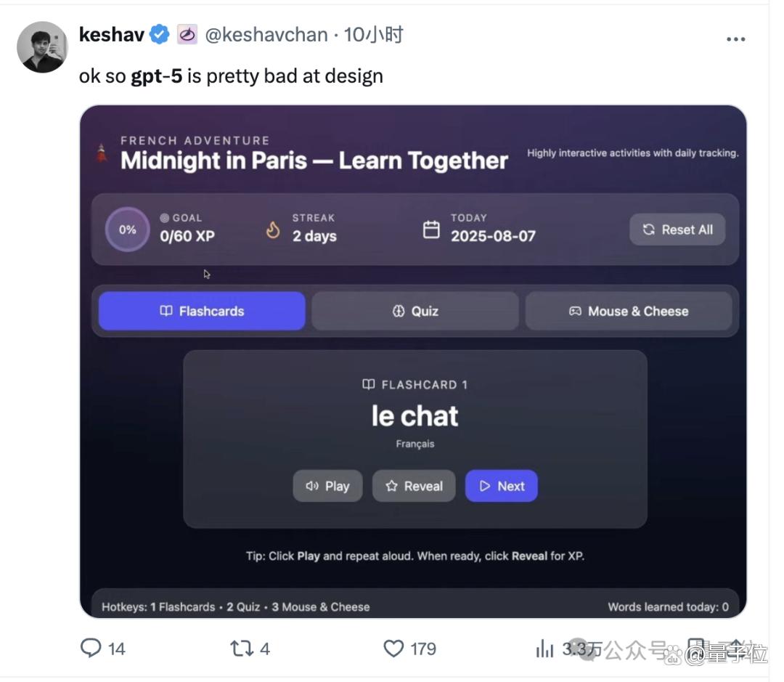Image resolution: width=784 pixels, height=682 pixels.
Task: Click the @keshavchan handle link
Action: coord(266,35)
